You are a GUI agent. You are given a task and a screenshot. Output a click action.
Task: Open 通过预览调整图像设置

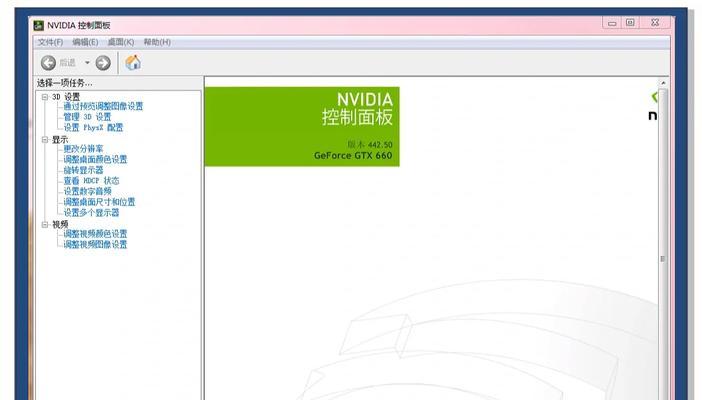click(x=103, y=107)
